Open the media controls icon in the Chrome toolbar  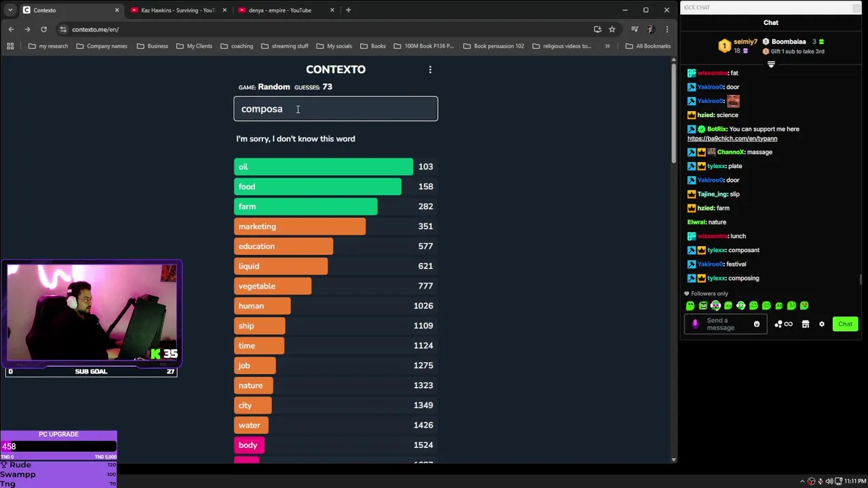click(x=635, y=29)
